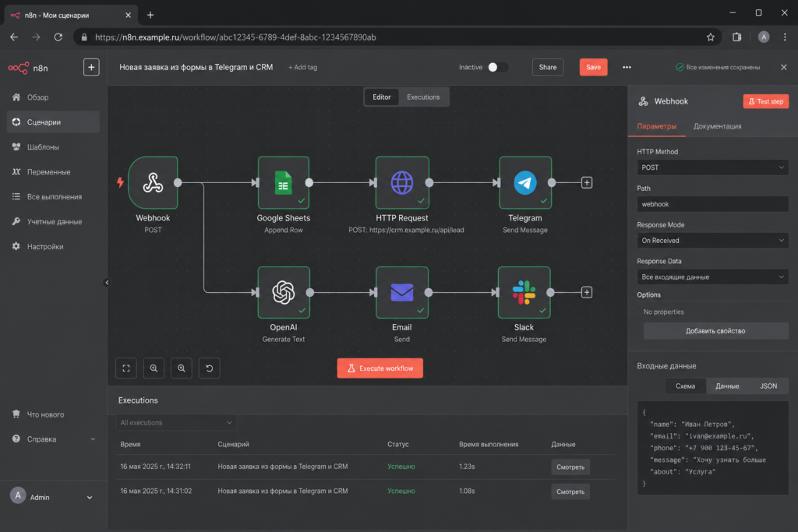Add a node after Telegram
The width and height of the screenshot is (798, 532).
[587, 182]
